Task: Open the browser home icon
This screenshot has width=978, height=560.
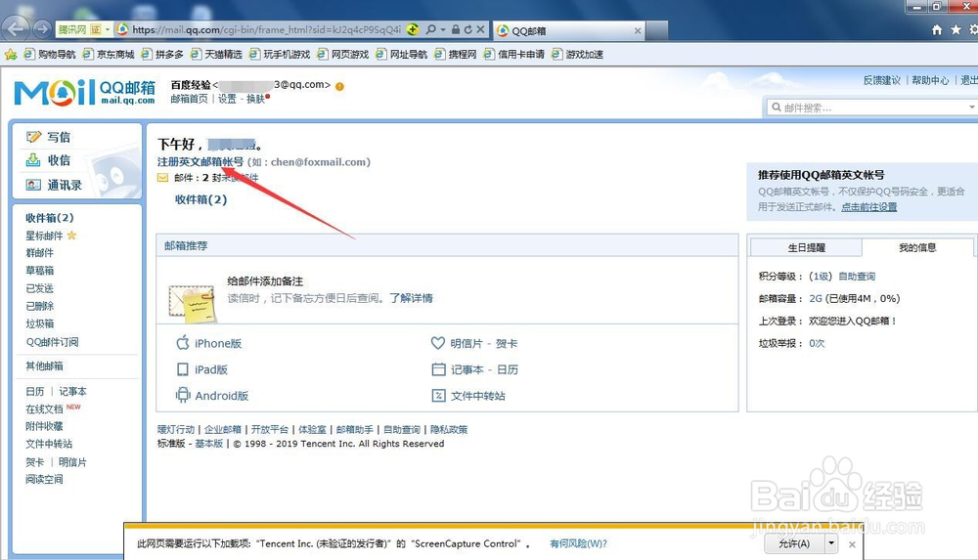Action: tap(937, 30)
